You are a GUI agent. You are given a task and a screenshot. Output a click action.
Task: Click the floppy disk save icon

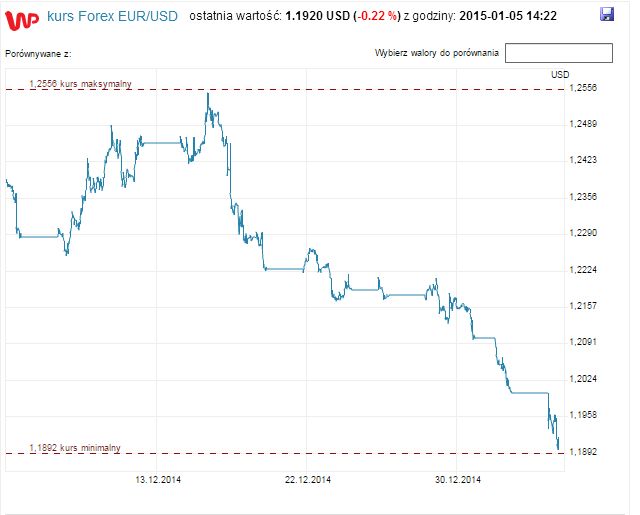[x=607, y=15]
